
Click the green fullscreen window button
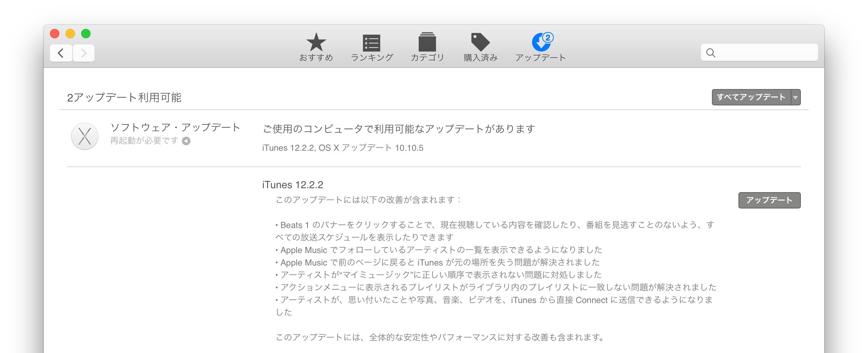(x=86, y=34)
